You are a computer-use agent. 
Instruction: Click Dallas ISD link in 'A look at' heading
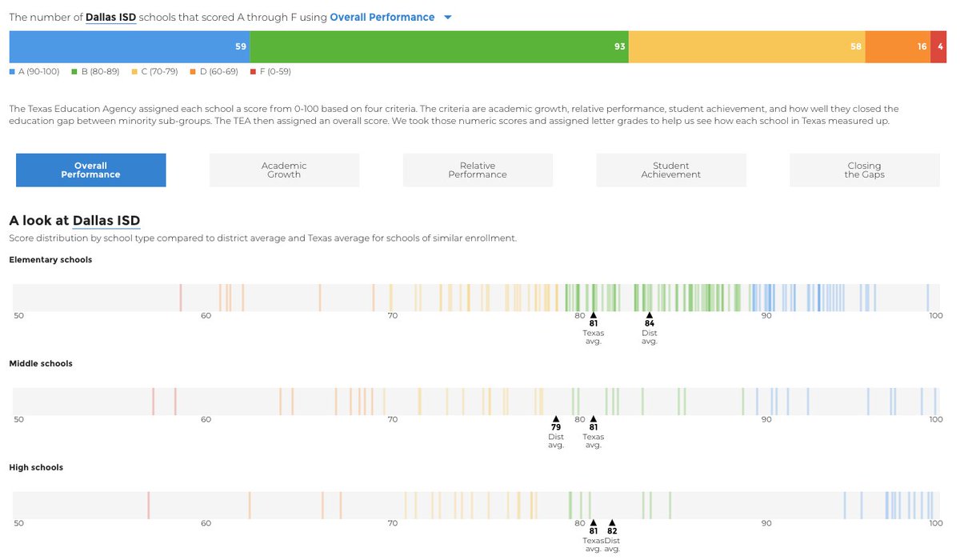pyautogui.click(x=105, y=220)
